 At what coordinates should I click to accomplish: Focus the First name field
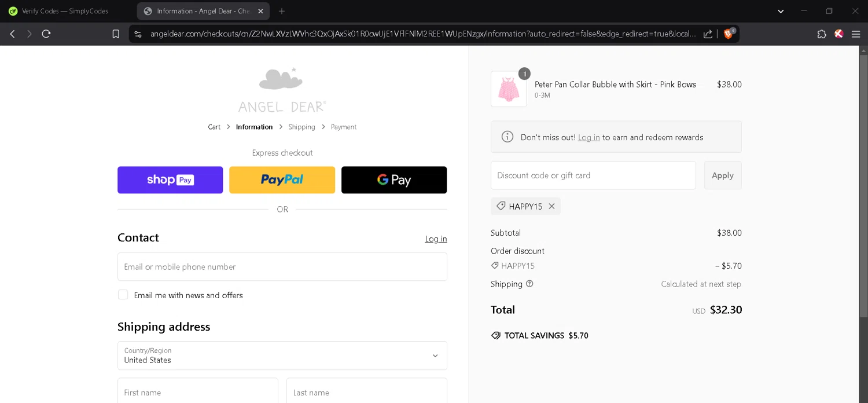click(x=197, y=392)
